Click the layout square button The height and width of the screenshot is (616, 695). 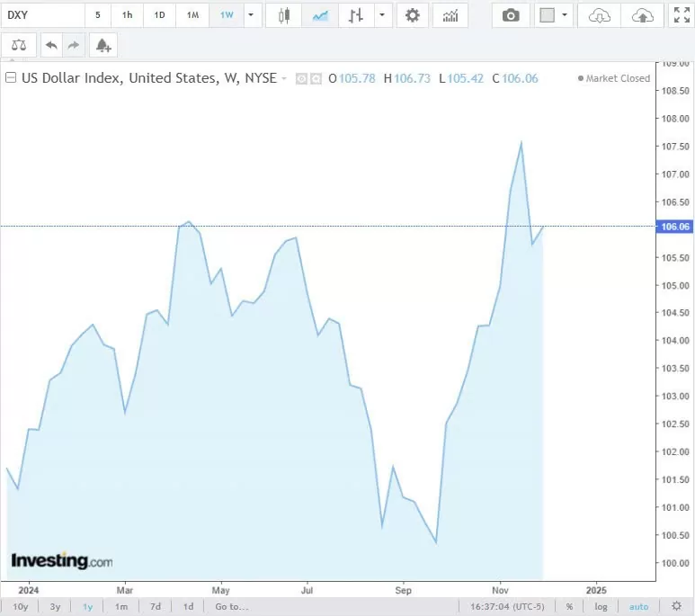point(547,15)
